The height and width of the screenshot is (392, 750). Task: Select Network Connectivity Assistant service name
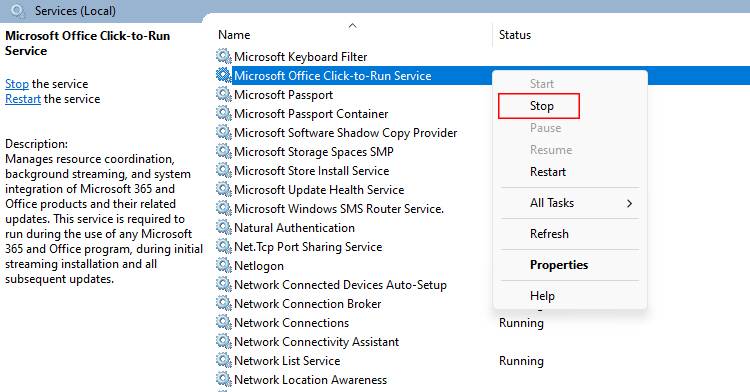(316, 342)
